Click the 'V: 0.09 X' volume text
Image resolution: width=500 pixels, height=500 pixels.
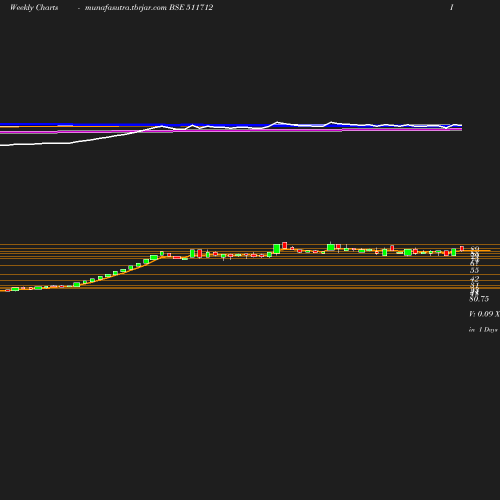coord(484,314)
